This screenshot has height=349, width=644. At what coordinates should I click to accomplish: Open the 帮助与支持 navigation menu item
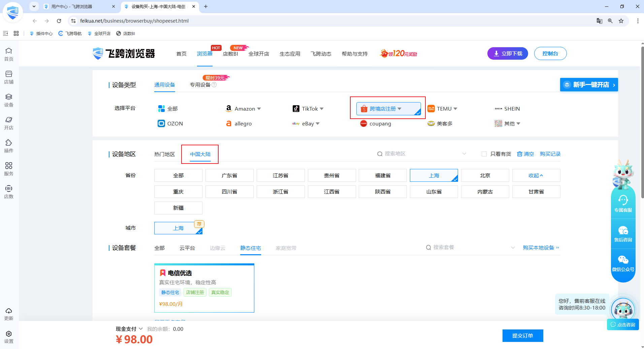click(x=355, y=54)
